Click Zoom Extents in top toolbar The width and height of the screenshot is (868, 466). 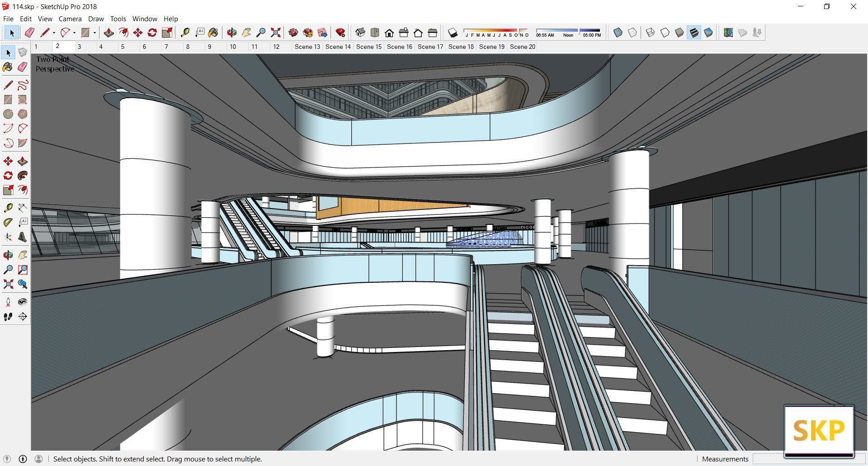click(x=275, y=33)
